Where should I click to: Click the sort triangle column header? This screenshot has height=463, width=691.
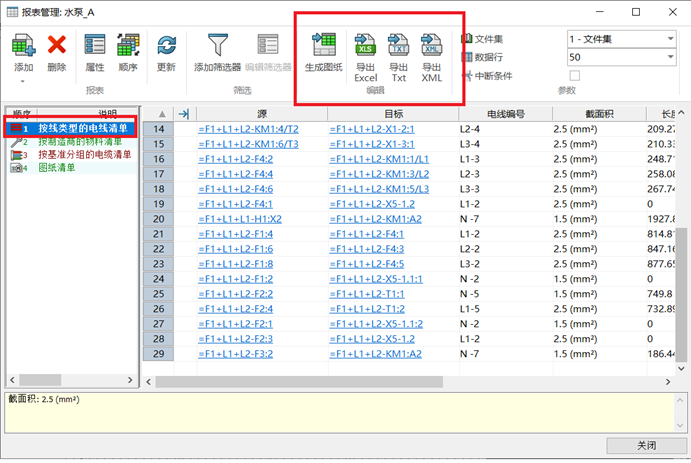[x=162, y=114]
